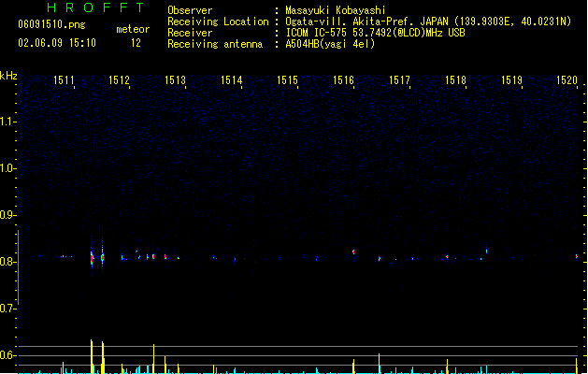This screenshot has width=588, height=374.
Task: Click the observer name Masayuki Kobayashi
Action: pyautogui.click(x=336, y=10)
